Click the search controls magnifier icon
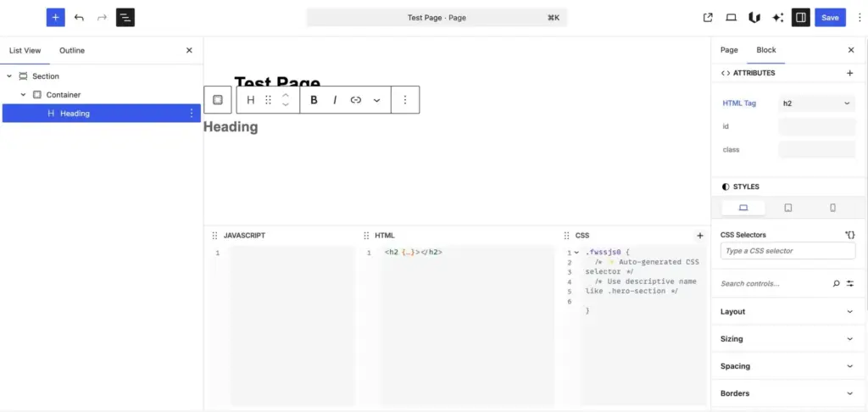868x412 pixels. click(836, 283)
